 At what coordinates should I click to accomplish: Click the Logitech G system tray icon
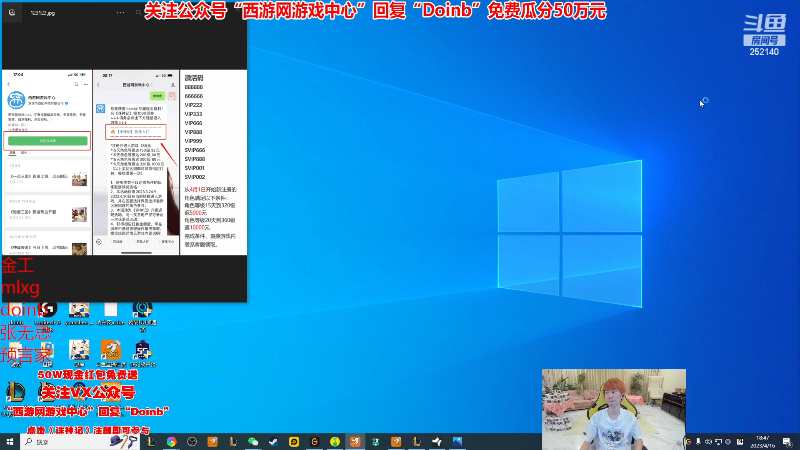(688, 442)
